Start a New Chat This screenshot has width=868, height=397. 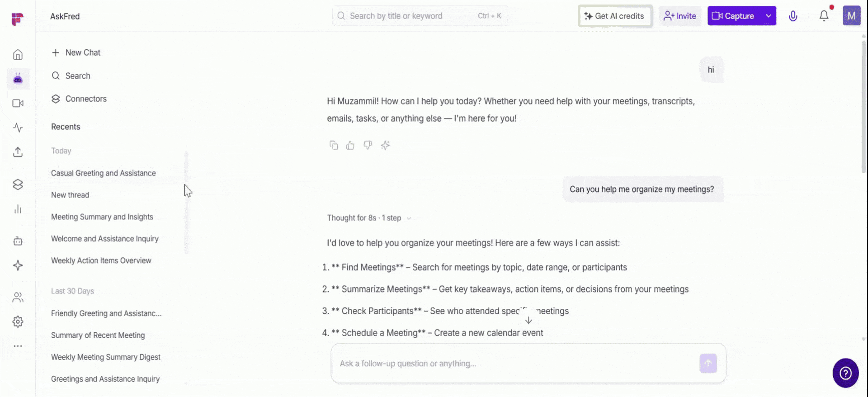76,52
